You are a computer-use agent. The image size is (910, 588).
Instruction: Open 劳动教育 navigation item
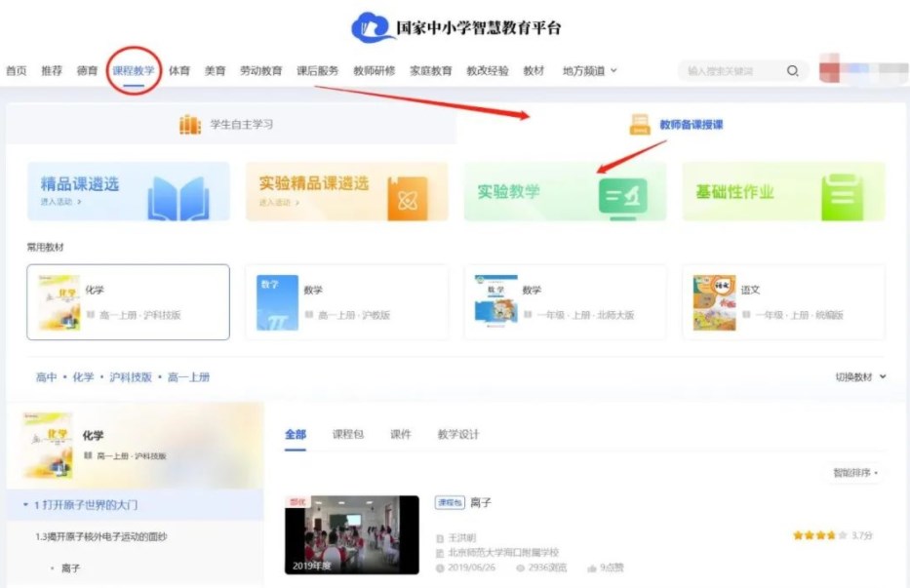click(261, 71)
